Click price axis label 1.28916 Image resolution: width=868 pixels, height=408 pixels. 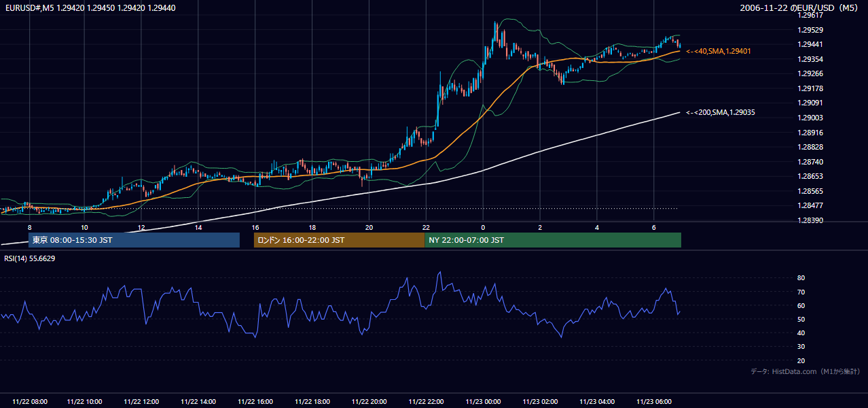click(810, 133)
